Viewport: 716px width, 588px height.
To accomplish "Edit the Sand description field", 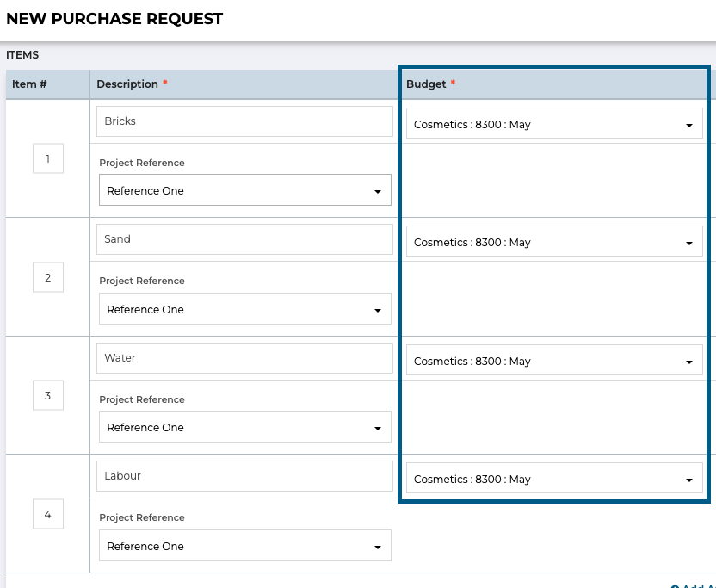I will click(244, 239).
